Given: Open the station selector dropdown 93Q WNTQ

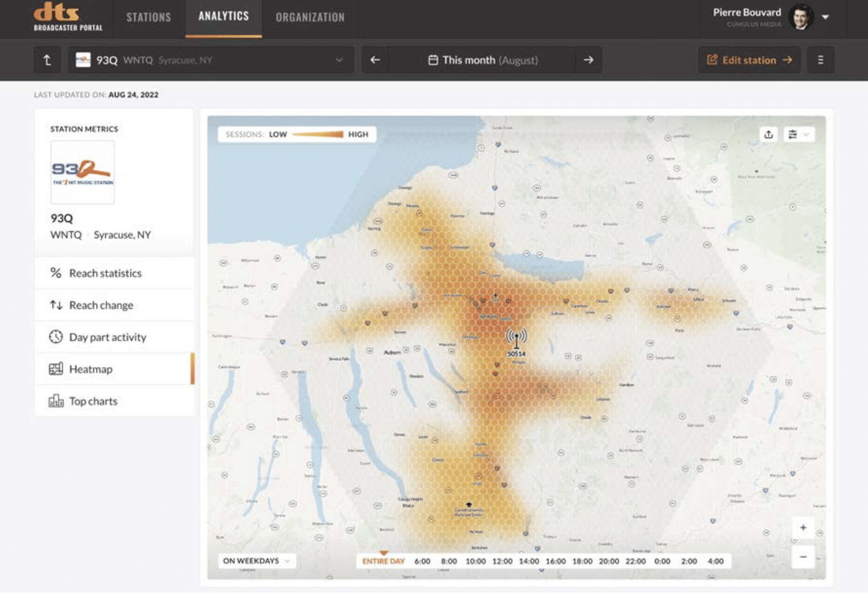Looking at the screenshot, I should pyautogui.click(x=211, y=60).
